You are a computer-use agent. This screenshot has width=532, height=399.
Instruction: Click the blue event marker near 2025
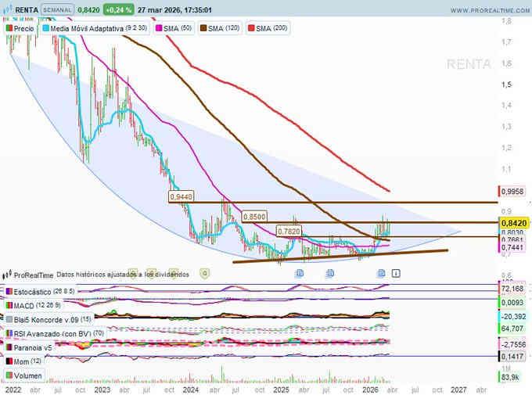(x=299, y=273)
